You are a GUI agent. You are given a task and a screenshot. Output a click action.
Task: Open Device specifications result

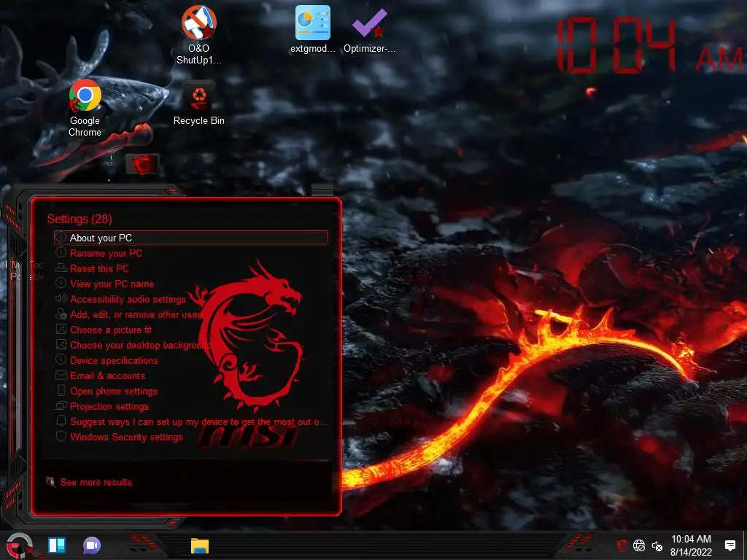click(x=191, y=360)
